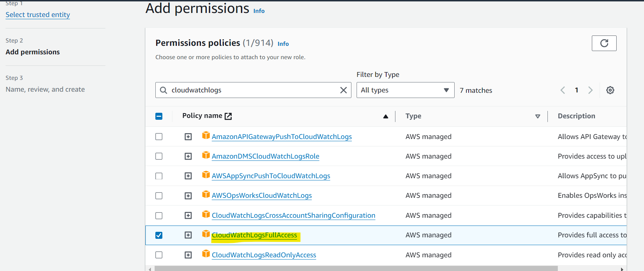This screenshot has width=644, height=271.
Task: Open the Filter by Type dropdown
Action: pyautogui.click(x=405, y=90)
